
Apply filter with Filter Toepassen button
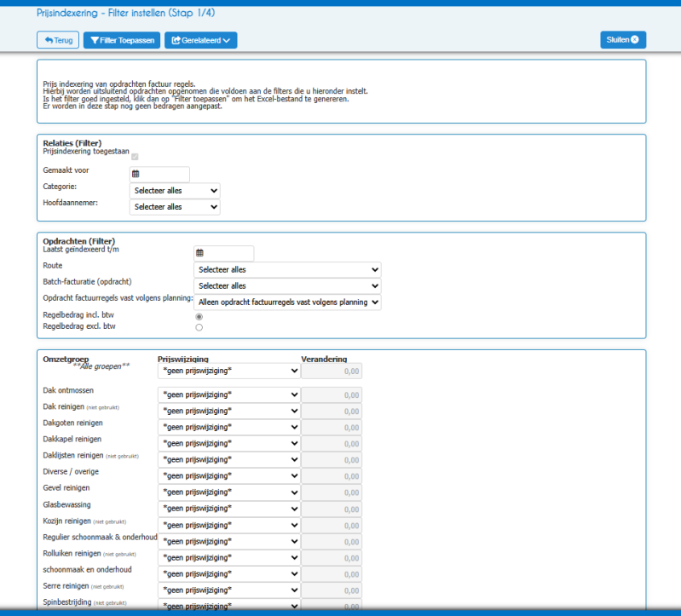click(122, 40)
